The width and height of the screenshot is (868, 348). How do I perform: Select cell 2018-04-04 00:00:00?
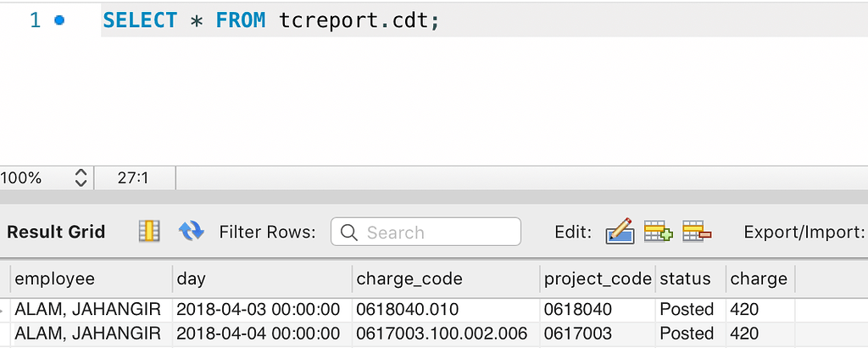(263, 334)
